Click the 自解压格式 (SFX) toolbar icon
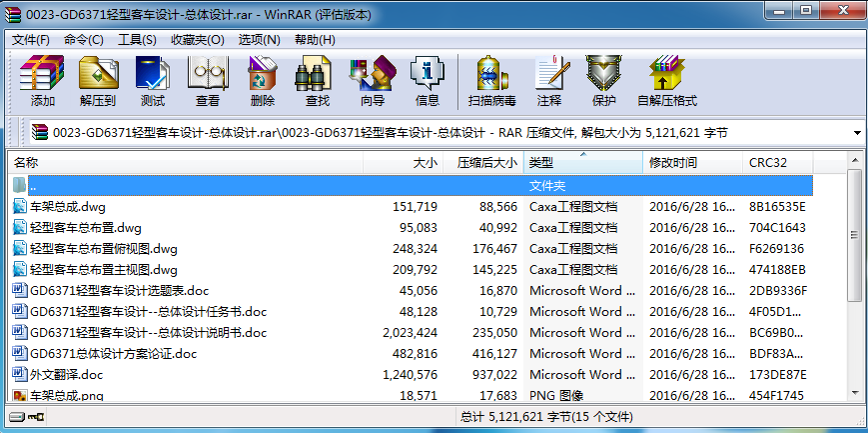 [x=667, y=73]
